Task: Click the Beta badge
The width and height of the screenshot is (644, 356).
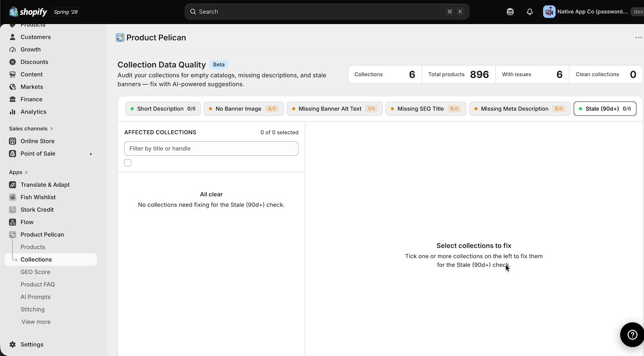Action: [x=219, y=65]
